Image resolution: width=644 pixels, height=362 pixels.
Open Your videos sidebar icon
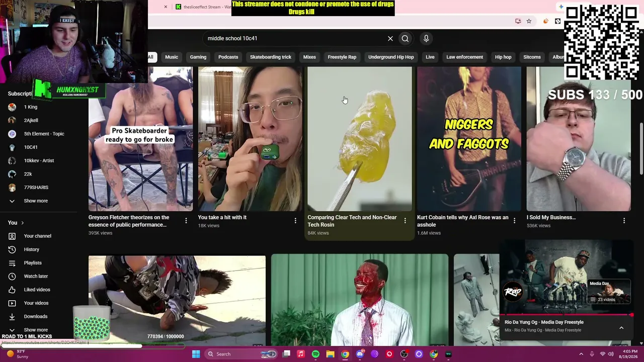point(12,303)
